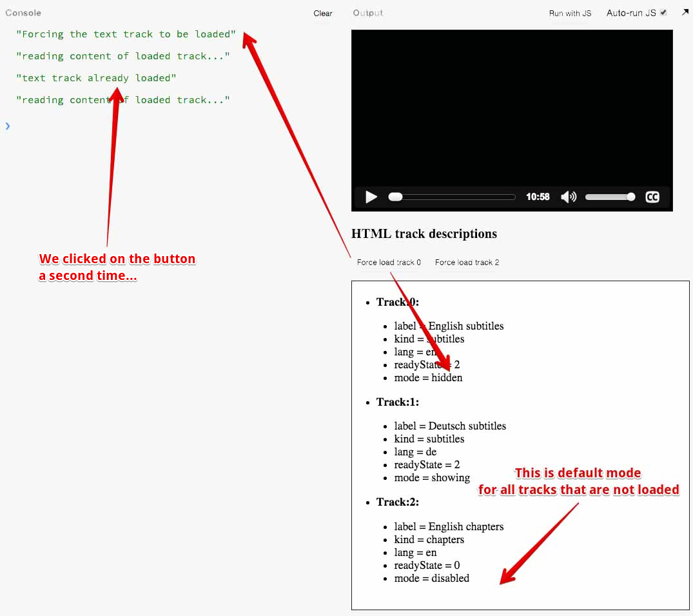Screen dimensions: 693x616
Task: Run the code with Run with JS
Action: point(570,13)
